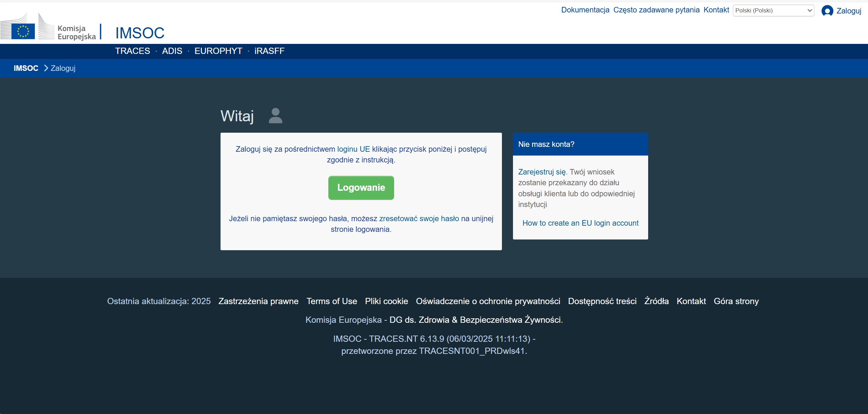Click the IMSOC breadcrumb link

[26, 68]
